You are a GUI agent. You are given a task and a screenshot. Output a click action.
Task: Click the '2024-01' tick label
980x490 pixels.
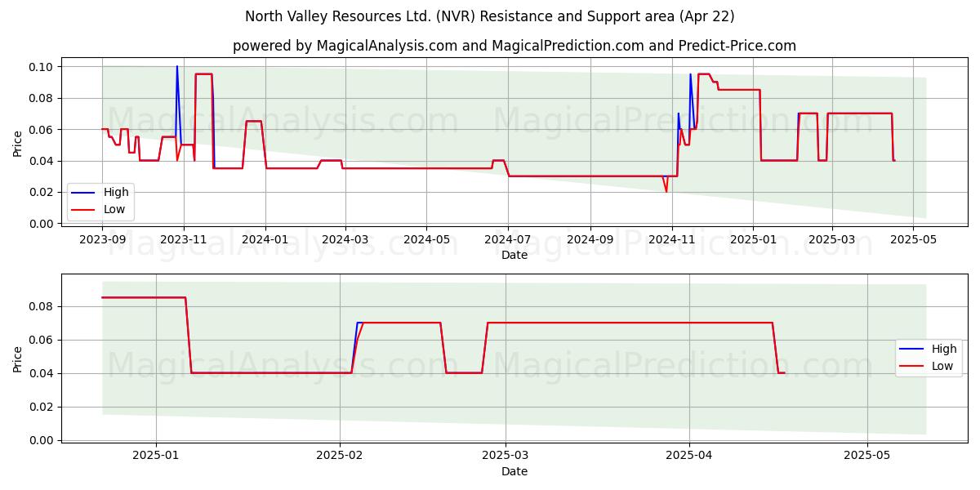click(265, 239)
